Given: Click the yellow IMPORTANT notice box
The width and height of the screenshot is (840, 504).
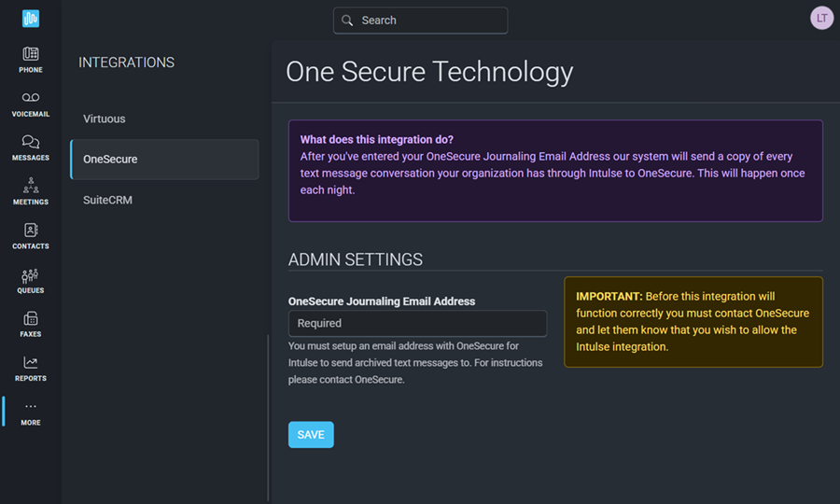Looking at the screenshot, I should (693, 321).
